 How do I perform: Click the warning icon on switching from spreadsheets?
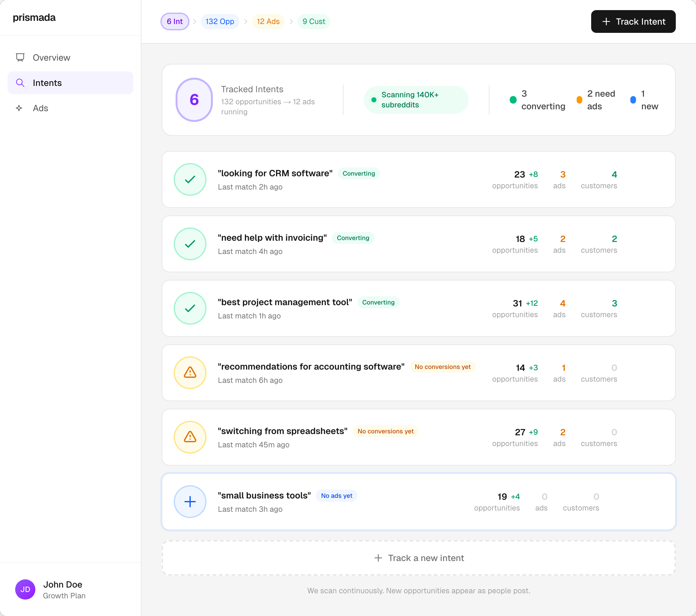coord(190,437)
